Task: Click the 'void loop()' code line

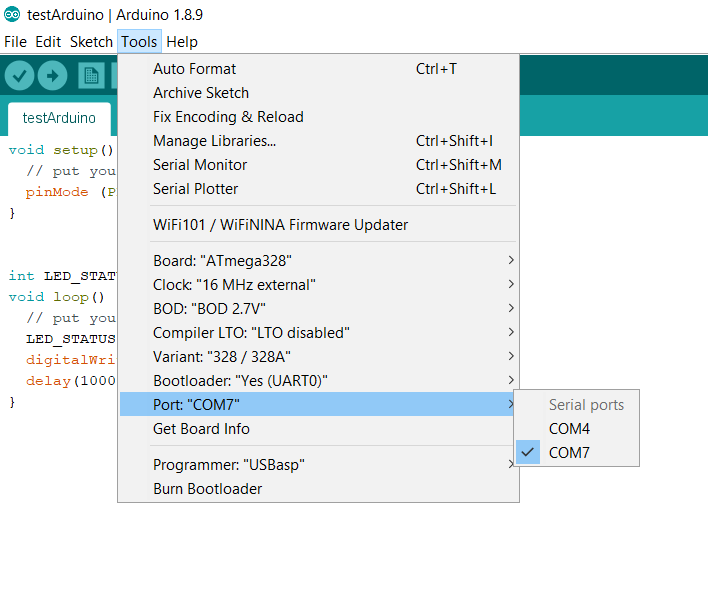Action: 56,297
